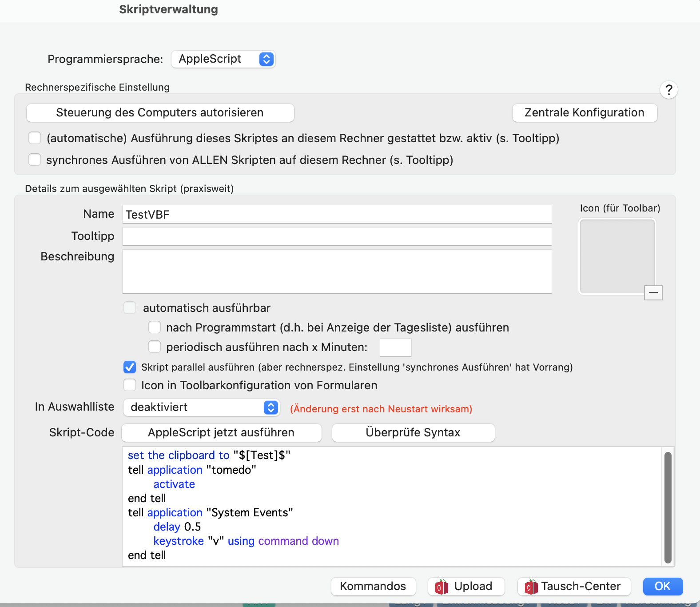Viewport: 700px width, 607px height.
Task: Toggle synchronous execution of ALL scripts checkbox
Action: point(35,160)
